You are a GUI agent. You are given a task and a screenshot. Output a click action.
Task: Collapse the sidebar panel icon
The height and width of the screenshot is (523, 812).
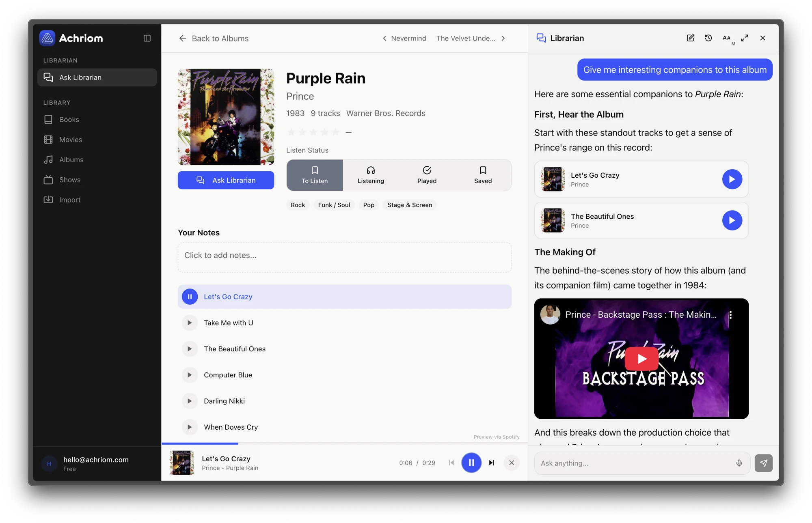[147, 38]
